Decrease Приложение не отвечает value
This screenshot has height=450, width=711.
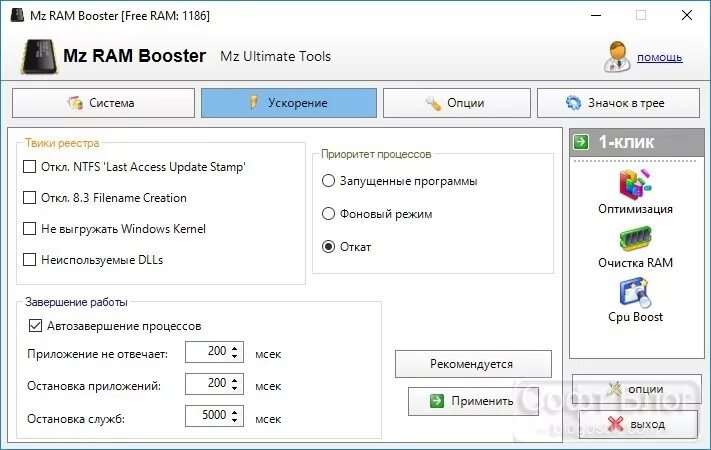234,356
